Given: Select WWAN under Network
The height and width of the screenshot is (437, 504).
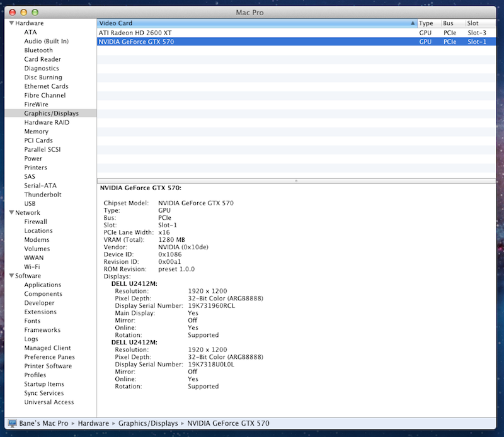Looking at the screenshot, I should (34, 258).
